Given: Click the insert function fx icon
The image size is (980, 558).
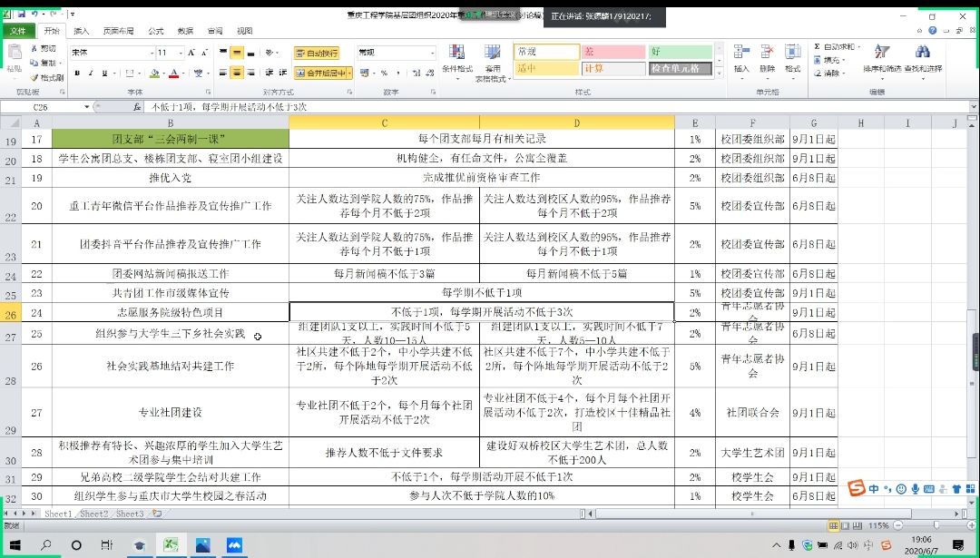Looking at the screenshot, I should [136, 107].
